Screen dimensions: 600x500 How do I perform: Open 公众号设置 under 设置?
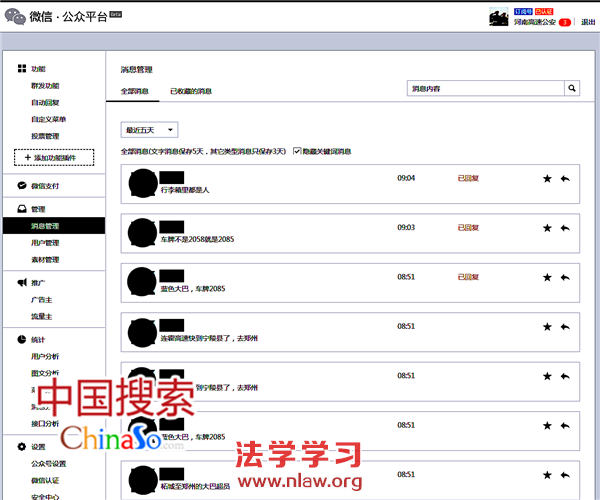pyautogui.click(x=49, y=464)
